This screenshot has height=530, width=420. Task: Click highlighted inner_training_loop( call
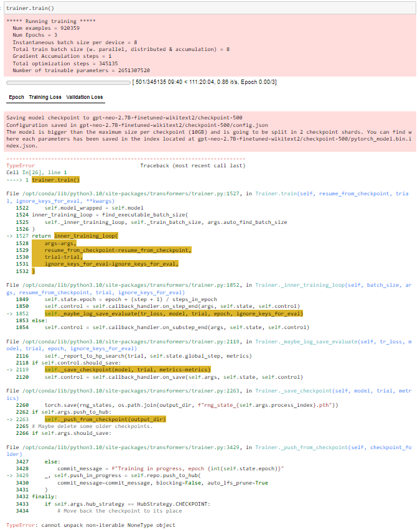pos(86,236)
